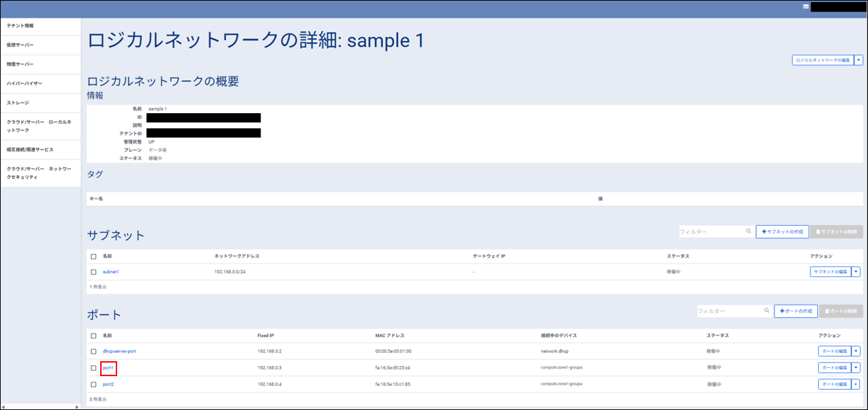Click the mail icon in top bar
The image size is (868, 410).
(x=806, y=7)
